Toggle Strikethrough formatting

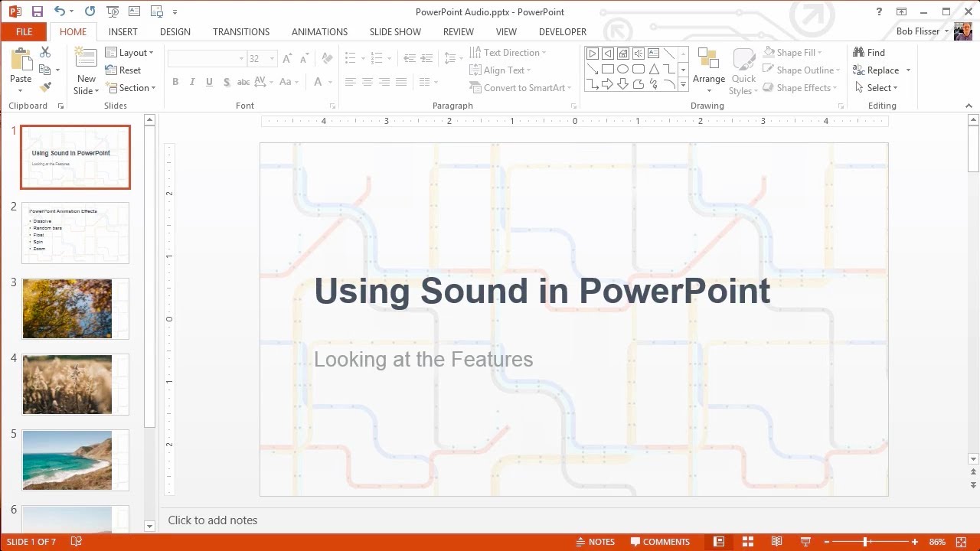[x=243, y=82]
